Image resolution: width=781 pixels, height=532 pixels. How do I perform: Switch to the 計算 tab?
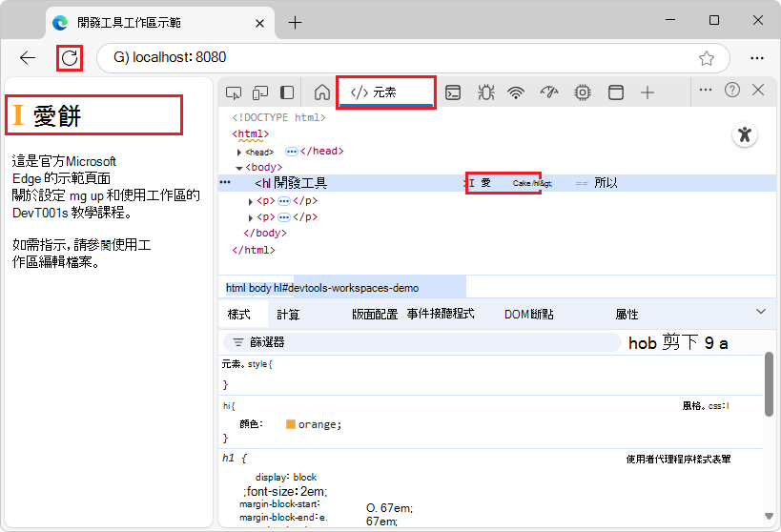click(288, 315)
